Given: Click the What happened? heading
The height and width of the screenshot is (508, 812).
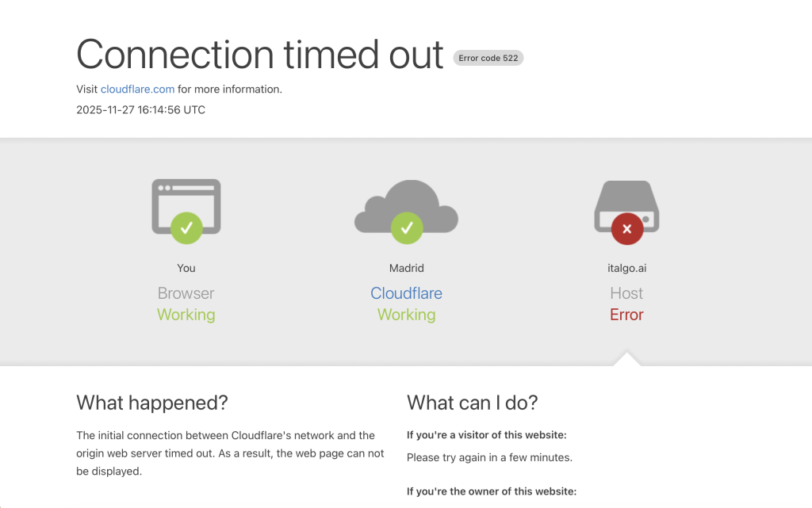Looking at the screenshot, I should (x=152, y=403).
